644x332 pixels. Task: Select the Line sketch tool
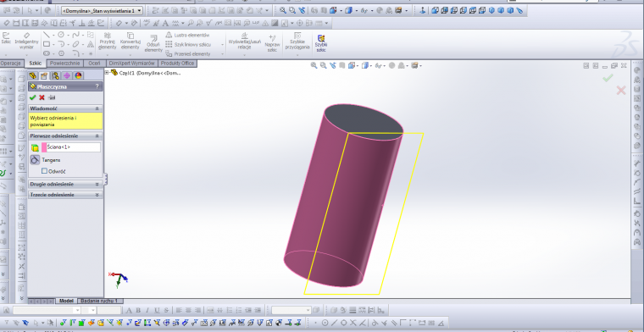click(x=47, y=35)
